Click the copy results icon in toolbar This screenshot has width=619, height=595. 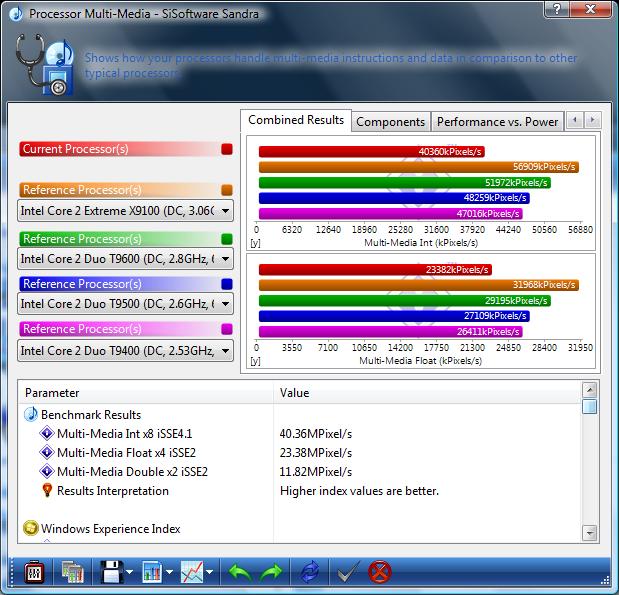coord(73,572)
